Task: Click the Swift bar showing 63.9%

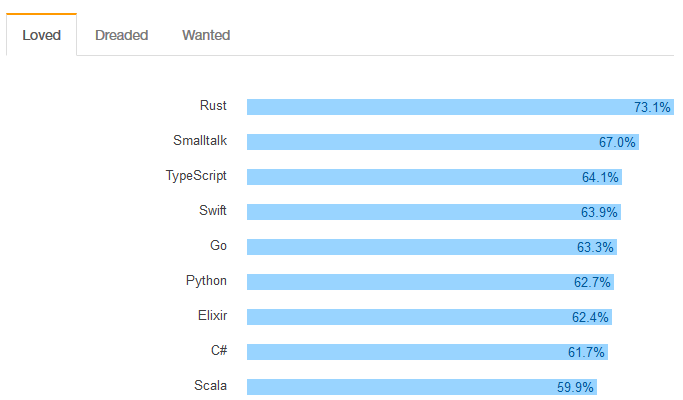Action: pyautogui.click(x=433, y=212)
